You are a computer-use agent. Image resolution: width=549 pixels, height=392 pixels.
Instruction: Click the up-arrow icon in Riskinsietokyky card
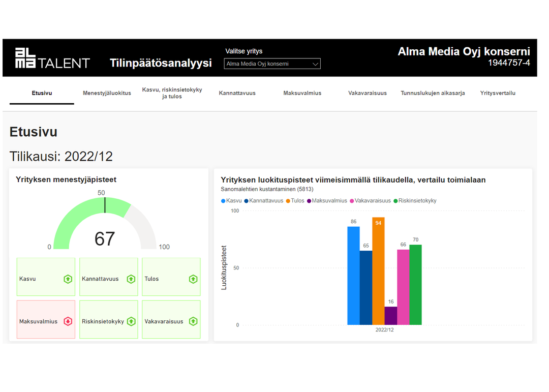pyautogui.click(x=131, y=321)
